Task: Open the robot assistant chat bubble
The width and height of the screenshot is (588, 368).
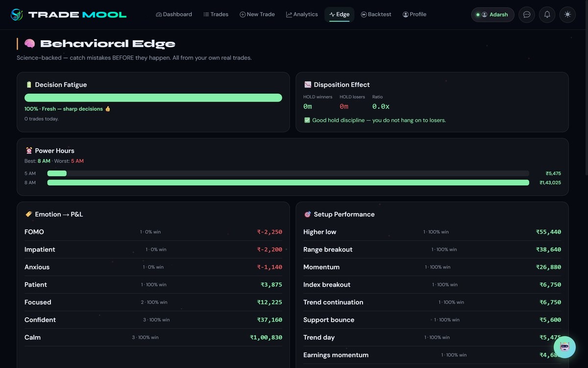Action: pos(564,347)
